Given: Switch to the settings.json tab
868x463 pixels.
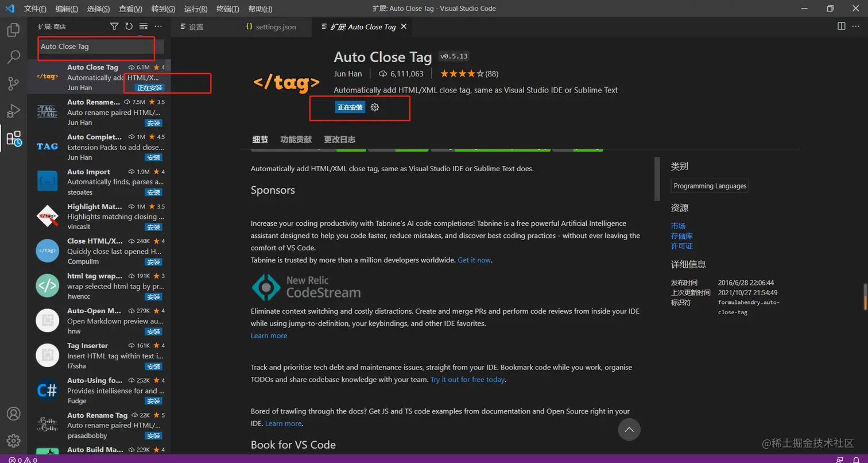Looking at the screenshot, I should click(276, 26).
